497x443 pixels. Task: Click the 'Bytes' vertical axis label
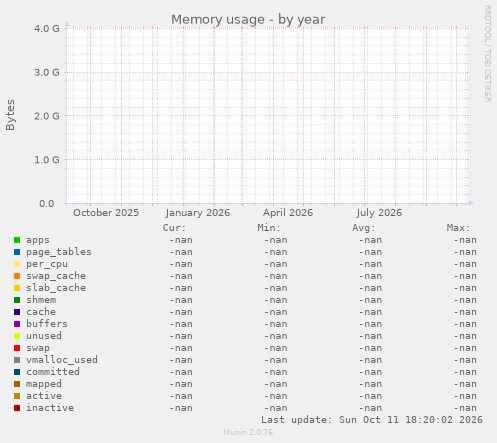[x=10, y=115]
